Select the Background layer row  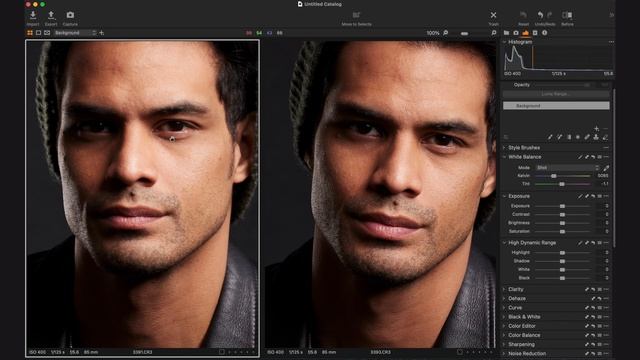(x=556, y=106)
